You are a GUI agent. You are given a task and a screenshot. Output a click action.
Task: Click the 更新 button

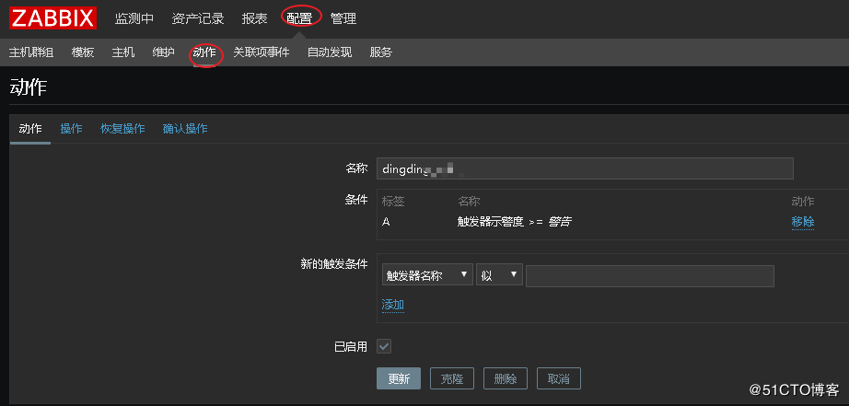[x=399, y=378]
